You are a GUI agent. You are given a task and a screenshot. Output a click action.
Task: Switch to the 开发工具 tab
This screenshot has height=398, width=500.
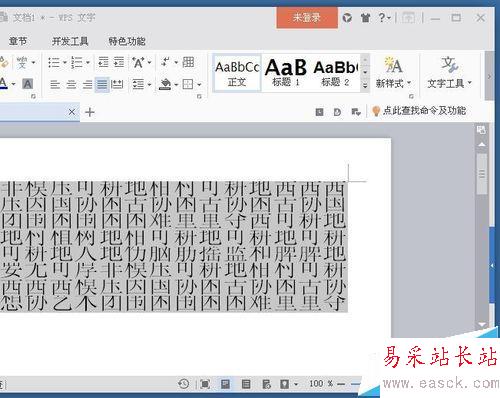(x=70, y=41)
